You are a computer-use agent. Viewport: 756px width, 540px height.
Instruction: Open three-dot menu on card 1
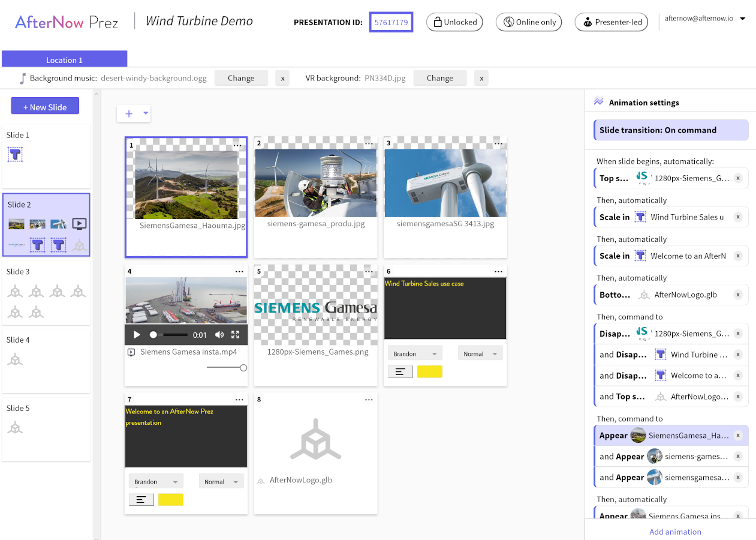pos(237,145)
